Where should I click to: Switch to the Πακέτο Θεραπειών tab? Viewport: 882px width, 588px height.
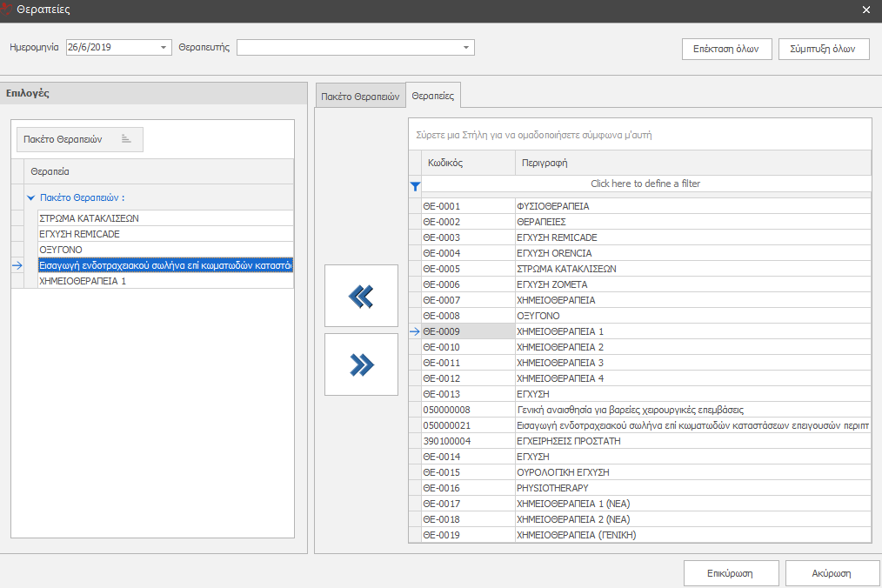click(359, 97)
